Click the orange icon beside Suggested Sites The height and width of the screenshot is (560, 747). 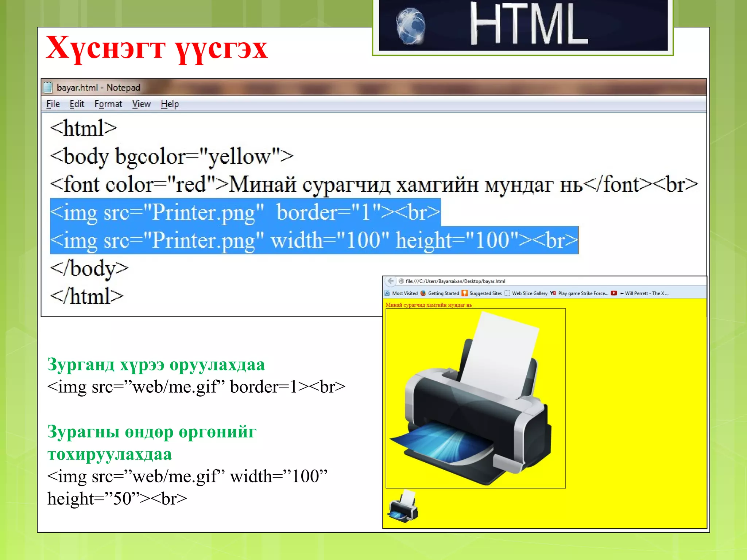click(464, 293)
